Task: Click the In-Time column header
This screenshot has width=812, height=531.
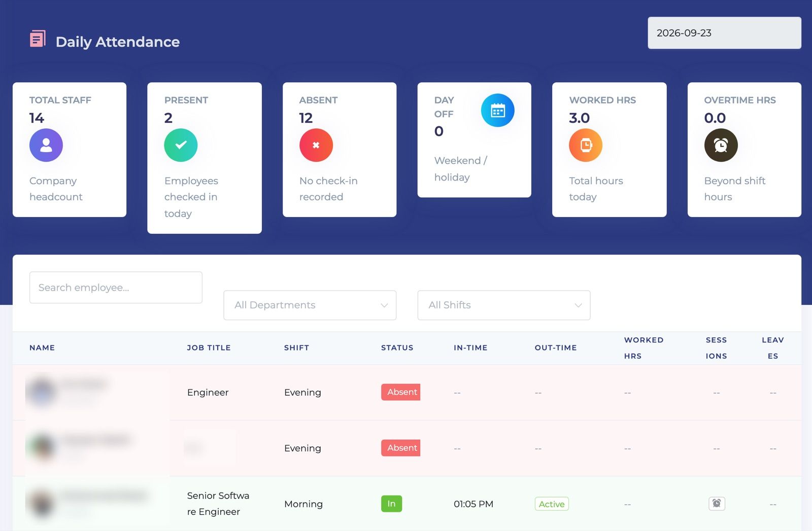Action: [470, 348]
